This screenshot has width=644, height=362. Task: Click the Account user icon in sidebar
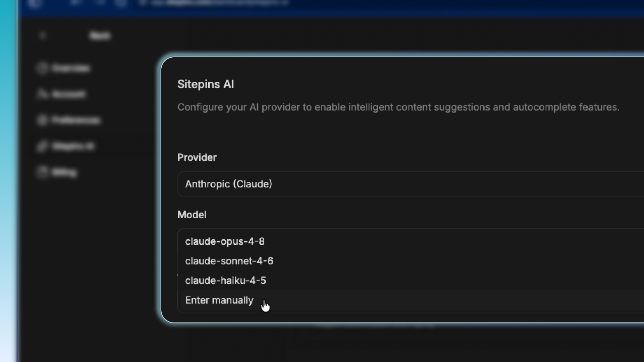click(42, 94)
